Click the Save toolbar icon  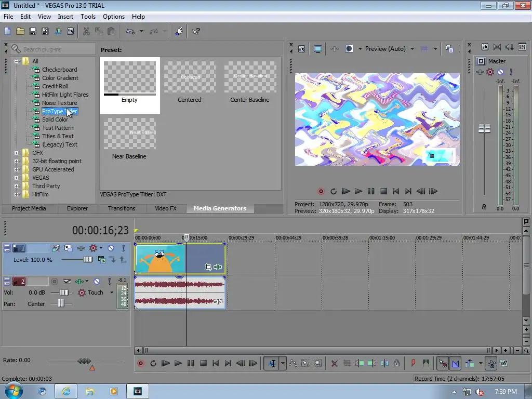click(x=33, y=31)
